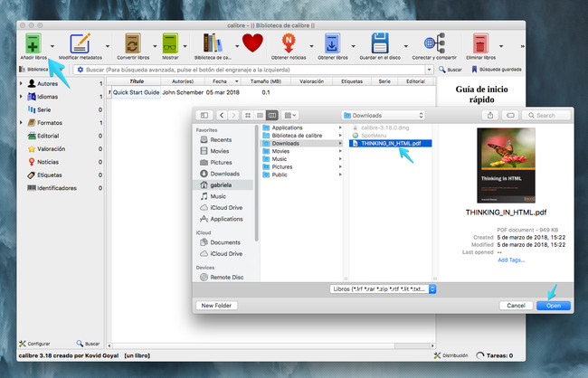Expand the Autores category
The width and height of the screenshot is (588, 378).
pos(21,83)
